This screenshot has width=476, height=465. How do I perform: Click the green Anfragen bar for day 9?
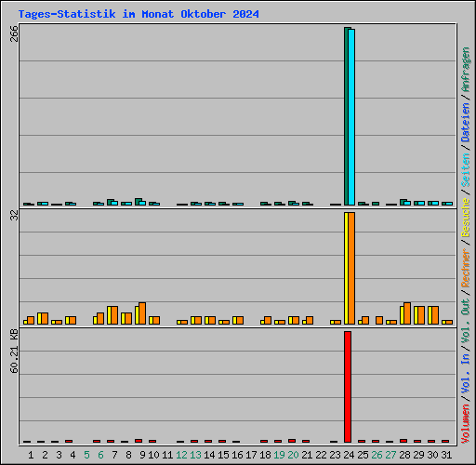click(138, 202)
